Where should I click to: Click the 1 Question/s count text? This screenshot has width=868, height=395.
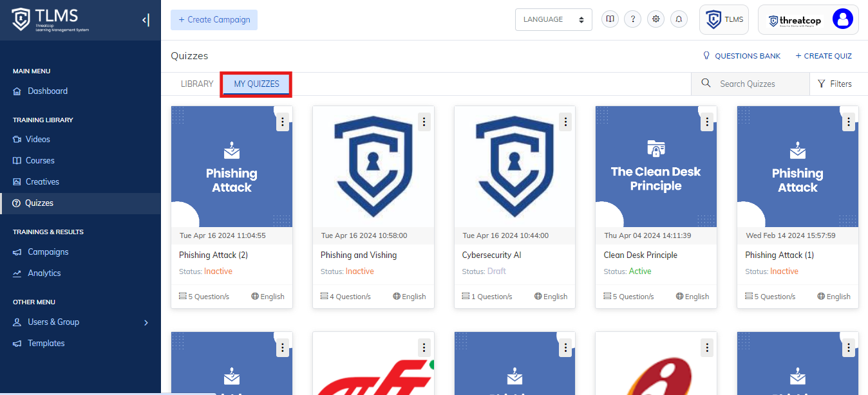(x=491, y=297)
